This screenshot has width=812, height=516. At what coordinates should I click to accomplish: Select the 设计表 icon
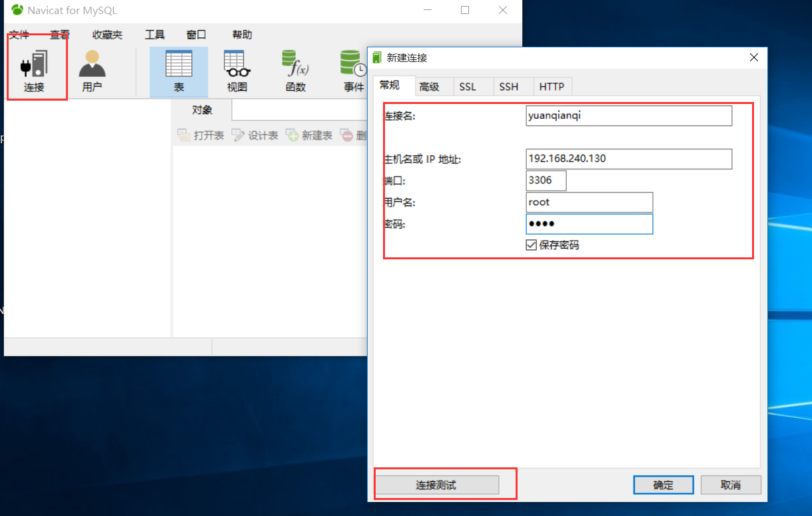click(x=255, y=135)
